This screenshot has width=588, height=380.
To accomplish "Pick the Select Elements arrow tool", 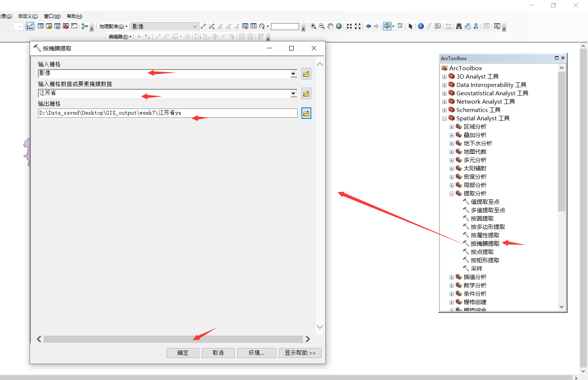I will [410, 26].
